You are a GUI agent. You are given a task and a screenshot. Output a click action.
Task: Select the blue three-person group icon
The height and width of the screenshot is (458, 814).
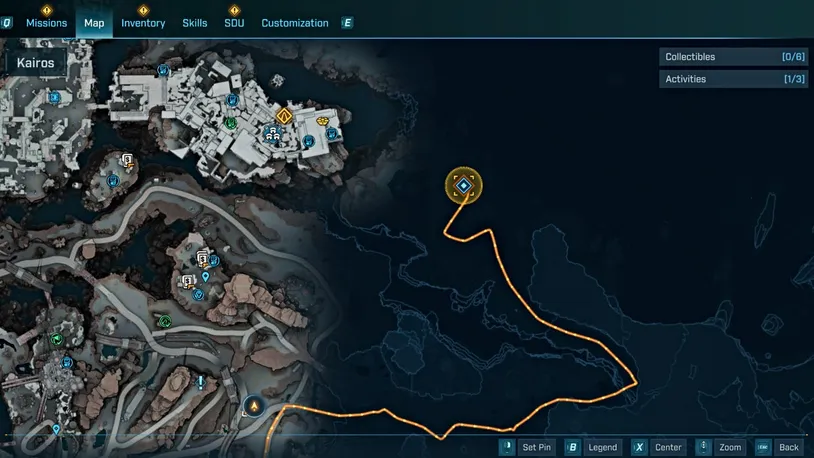[272, 134]
